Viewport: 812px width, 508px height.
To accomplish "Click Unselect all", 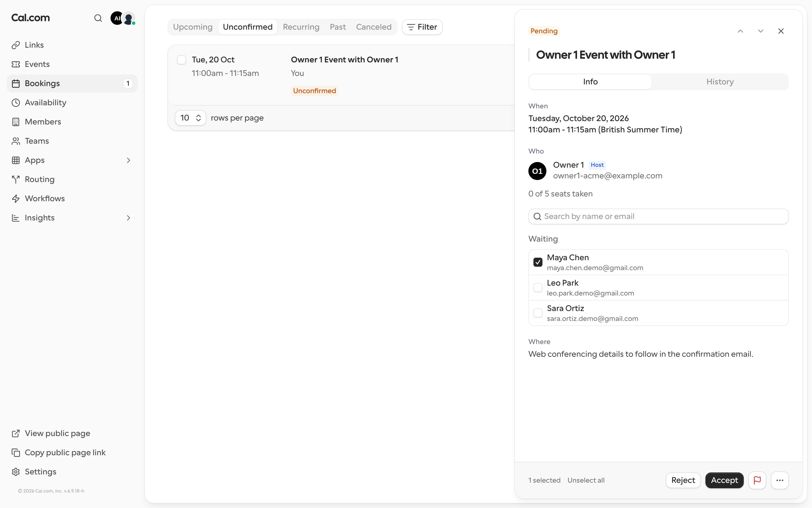I will (586, 480).
